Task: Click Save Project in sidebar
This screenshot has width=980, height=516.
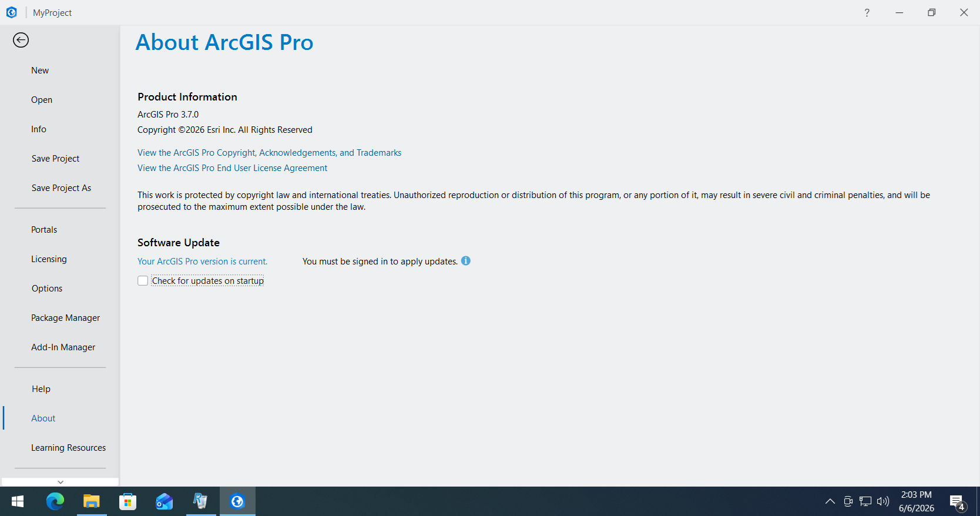Action: point(55,159)
